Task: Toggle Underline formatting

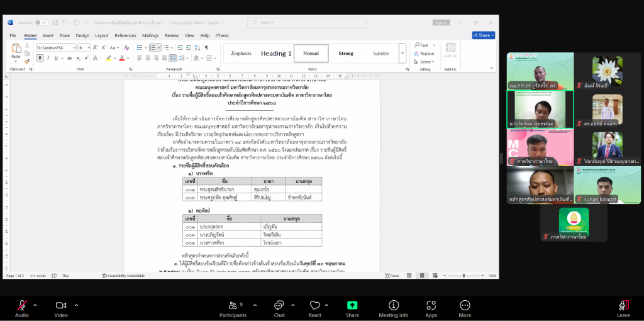Action: tap(56, 58)
